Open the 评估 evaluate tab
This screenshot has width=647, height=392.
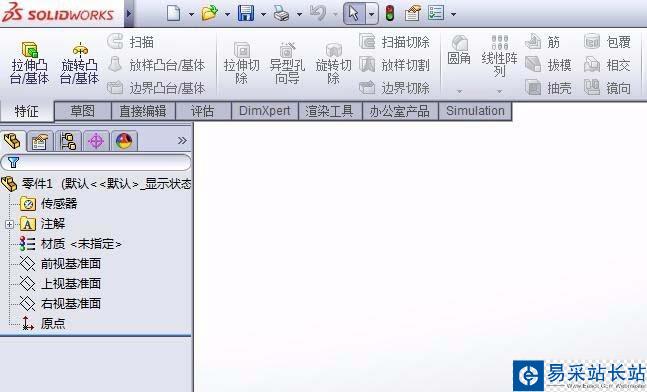[202, 111]
